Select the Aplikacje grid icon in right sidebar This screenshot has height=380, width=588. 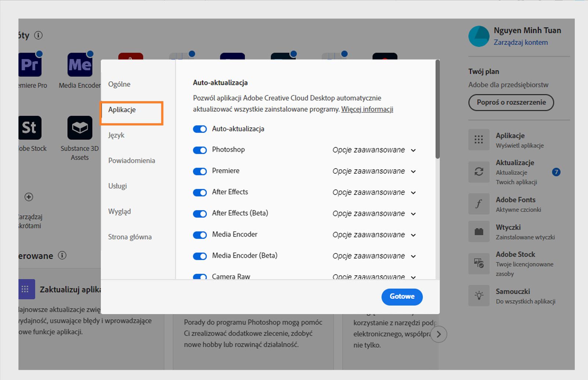478,140
